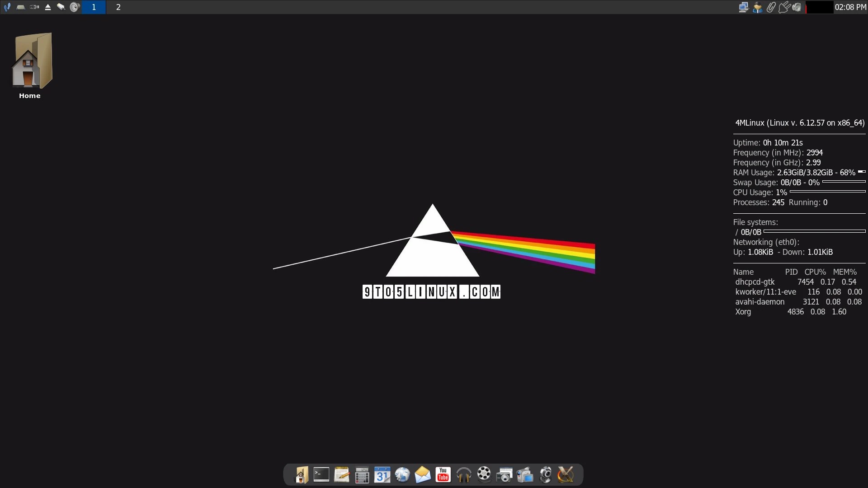Launch the terminal from the dock
868x488 pixels.
point(321,474)
